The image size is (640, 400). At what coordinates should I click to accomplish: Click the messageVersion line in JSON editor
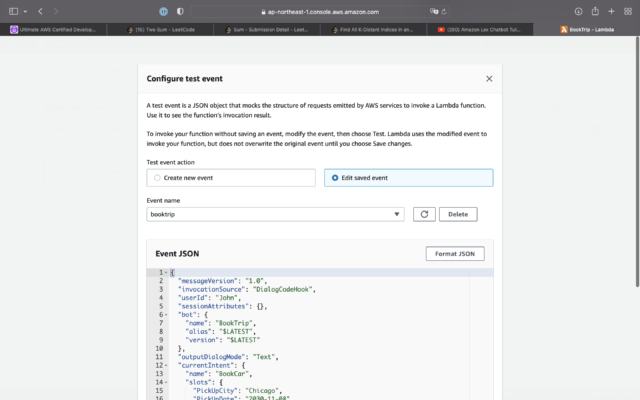[x=222, y=281]
